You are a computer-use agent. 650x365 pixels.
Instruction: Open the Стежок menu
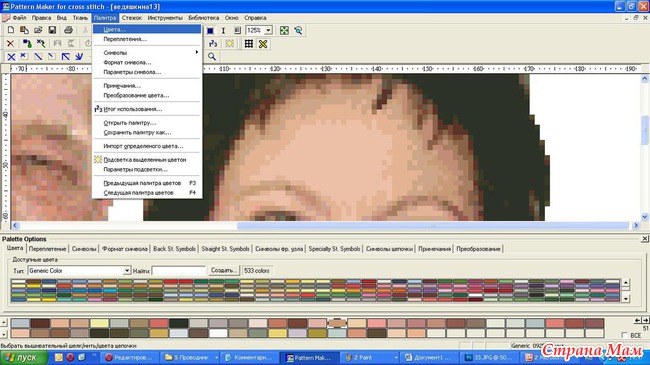(x=132, y=18)
